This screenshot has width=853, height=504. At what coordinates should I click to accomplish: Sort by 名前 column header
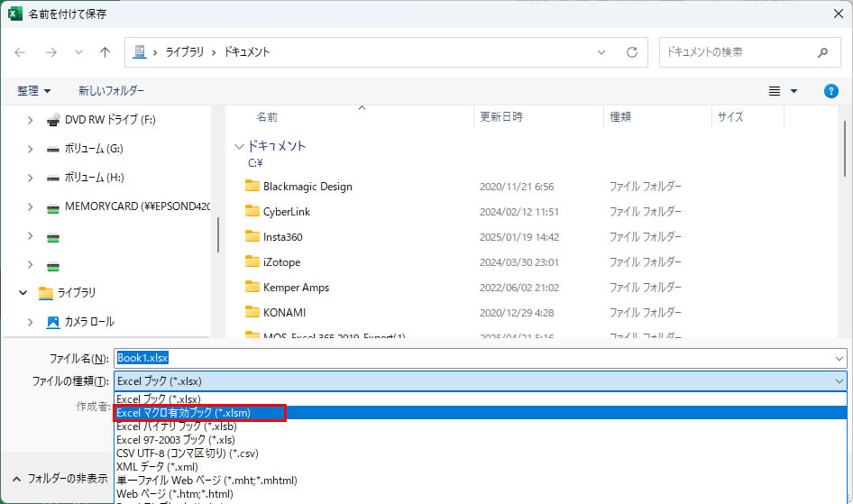pos(267,117)
